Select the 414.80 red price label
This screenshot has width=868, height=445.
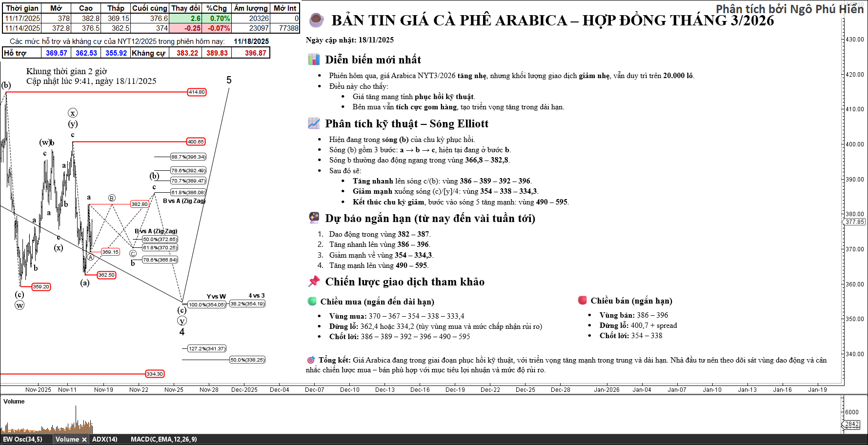tap(197, 92)
